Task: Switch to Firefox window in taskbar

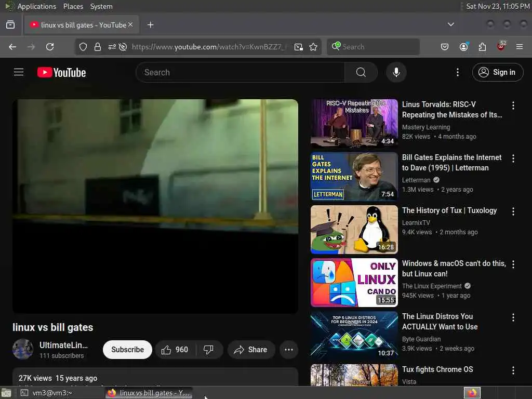Action: point(149,393)
